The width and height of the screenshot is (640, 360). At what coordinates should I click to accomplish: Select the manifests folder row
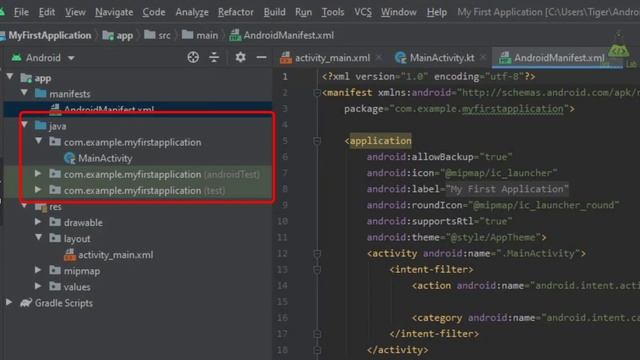pos(138,94)
